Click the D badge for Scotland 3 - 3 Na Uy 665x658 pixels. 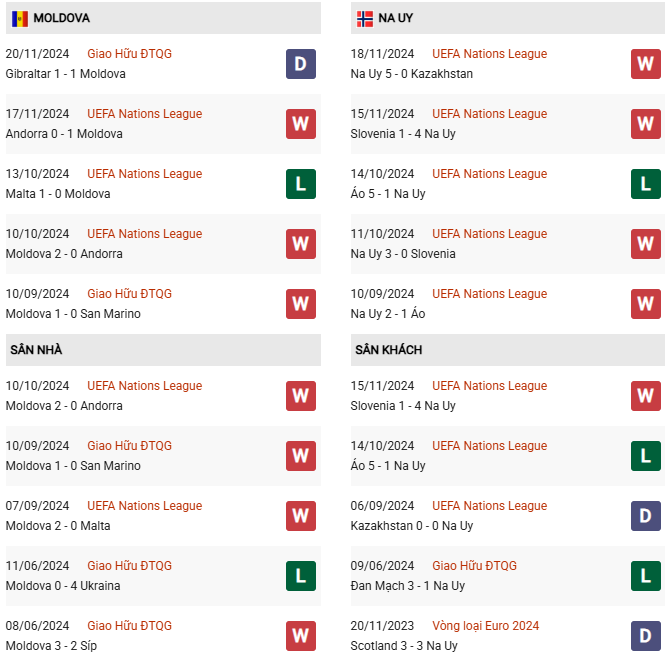pyautogui.click(x=645, y=636)
